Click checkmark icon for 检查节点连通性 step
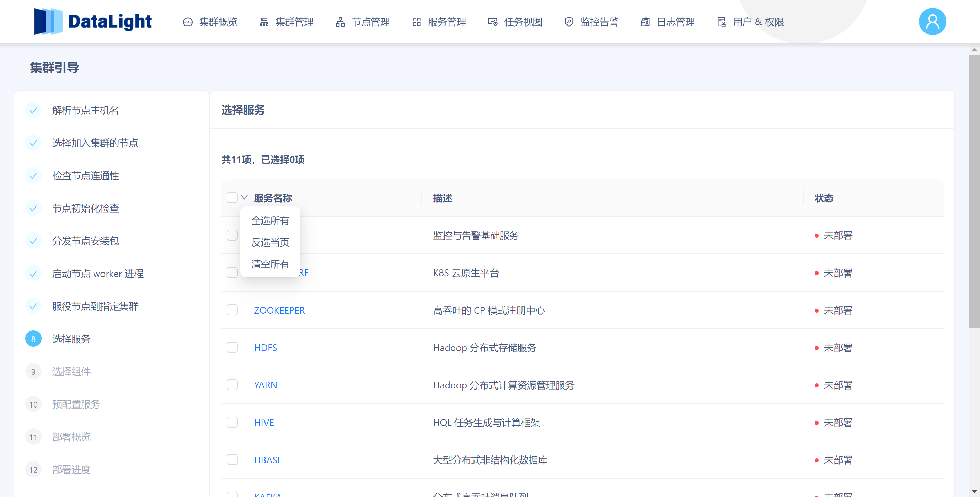The width and height of the screenshot is (980, 497). pos(33,176)
